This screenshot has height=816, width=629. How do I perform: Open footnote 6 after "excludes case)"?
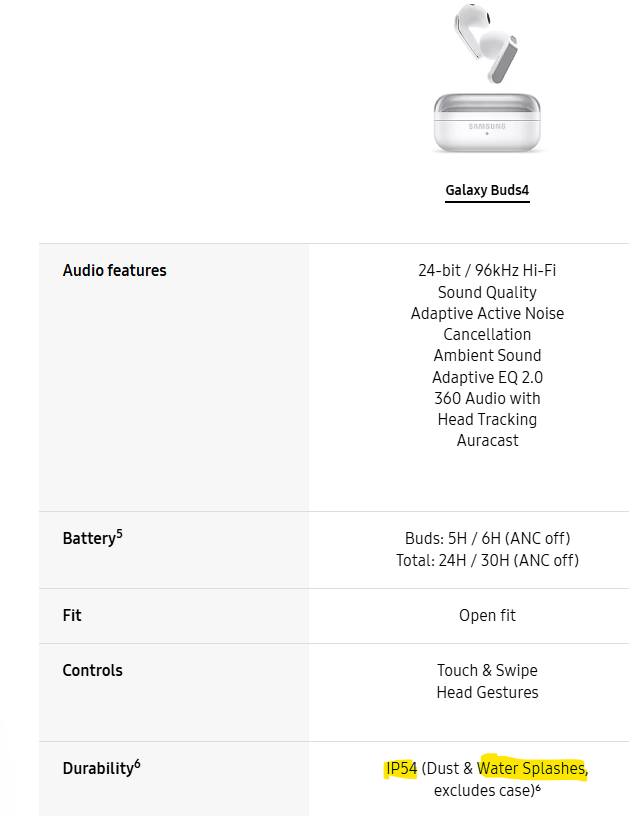coord(538,787)
